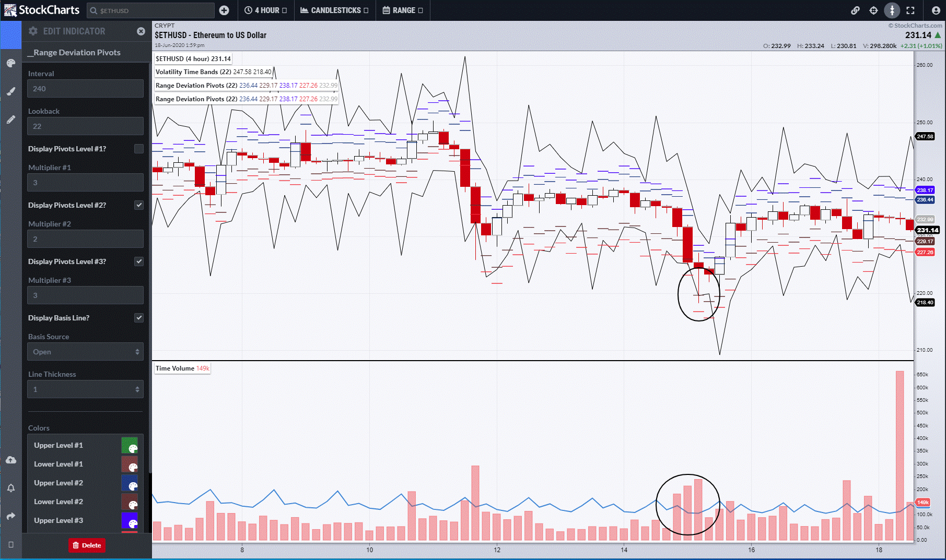Image resolution: width=946 pixels, height=560 pixels.
Task: Pick color for Lower Level #2
Action: click(x=130, y=502)
